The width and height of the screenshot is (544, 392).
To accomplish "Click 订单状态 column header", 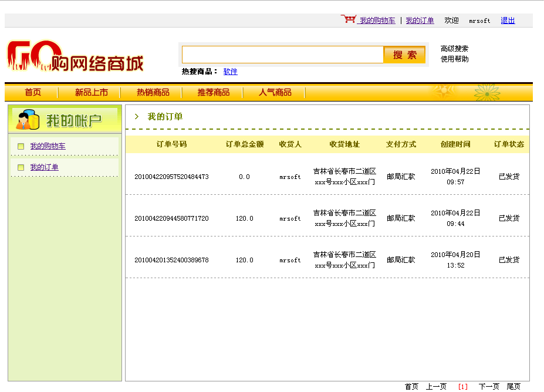I will (509, 144).
